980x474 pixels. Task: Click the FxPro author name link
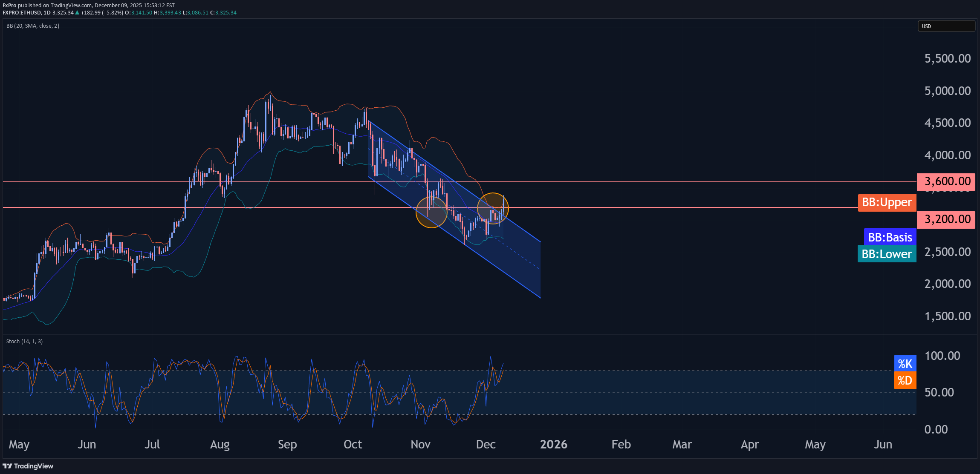click(9, 5)
